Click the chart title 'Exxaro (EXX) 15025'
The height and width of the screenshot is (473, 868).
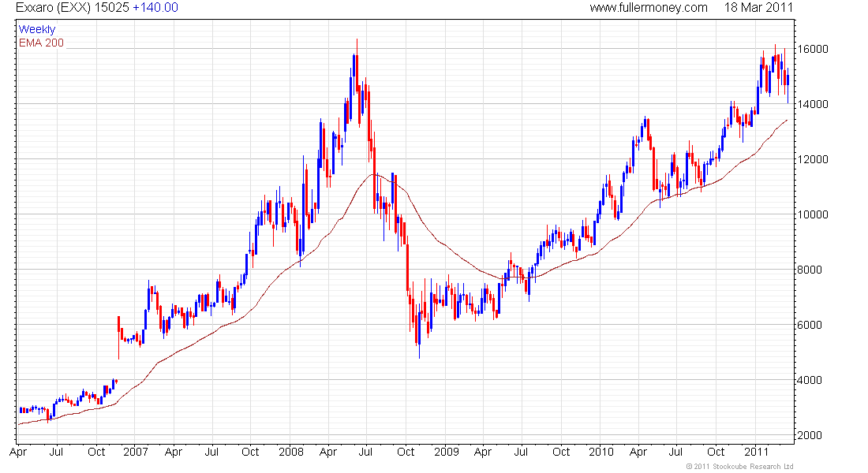pos(73,8)
